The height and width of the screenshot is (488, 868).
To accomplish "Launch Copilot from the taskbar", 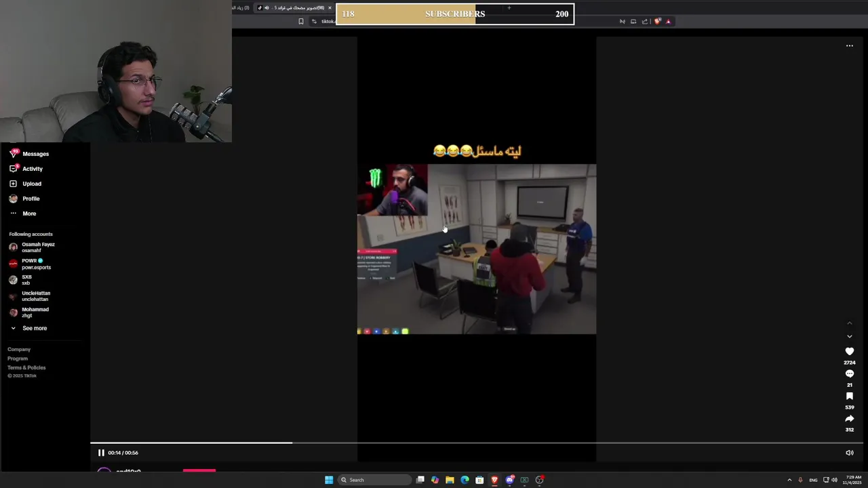I will point(435,480).
